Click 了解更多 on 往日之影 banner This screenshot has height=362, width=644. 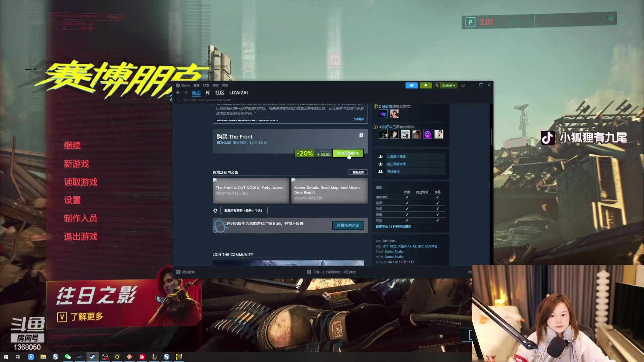click(x=80, y=317)
